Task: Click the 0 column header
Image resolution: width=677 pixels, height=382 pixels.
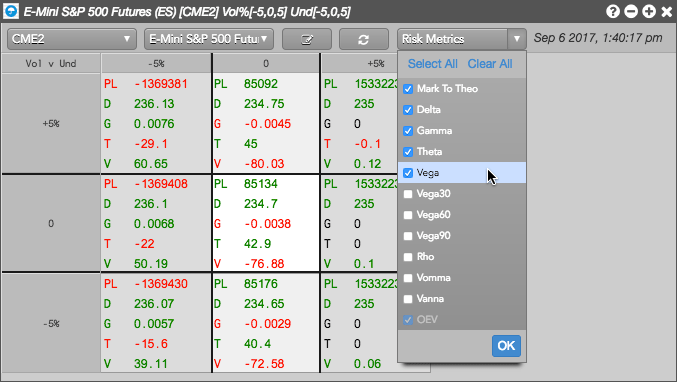Action: coord(266,64)
